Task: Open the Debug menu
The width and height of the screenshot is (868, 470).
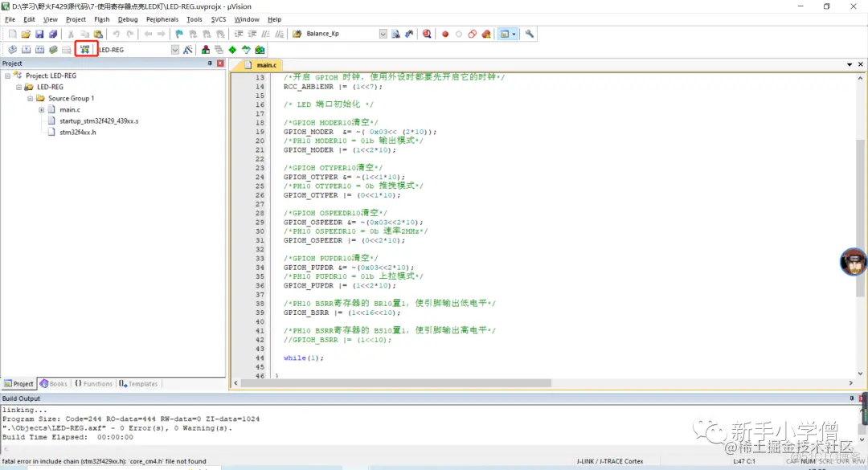Action: (127, 19)
